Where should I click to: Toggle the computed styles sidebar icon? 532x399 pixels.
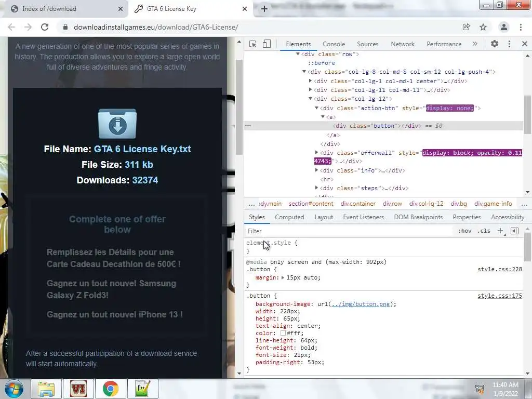point(515,231)
